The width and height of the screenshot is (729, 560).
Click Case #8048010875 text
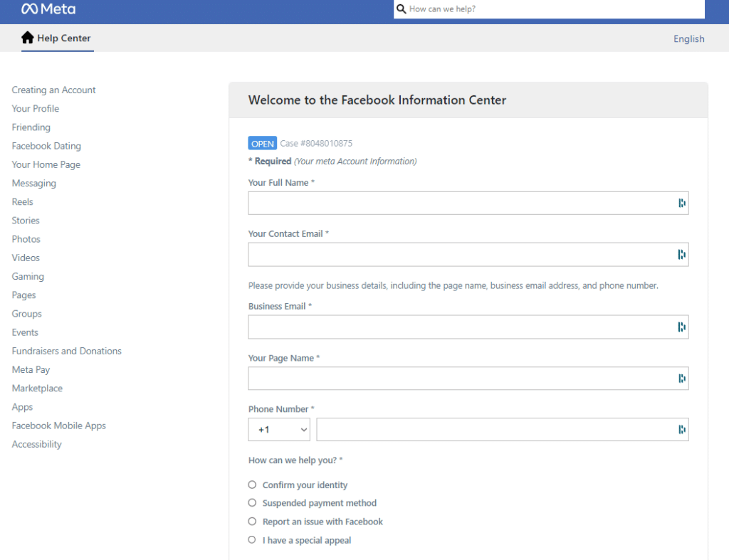click(316, 143)
